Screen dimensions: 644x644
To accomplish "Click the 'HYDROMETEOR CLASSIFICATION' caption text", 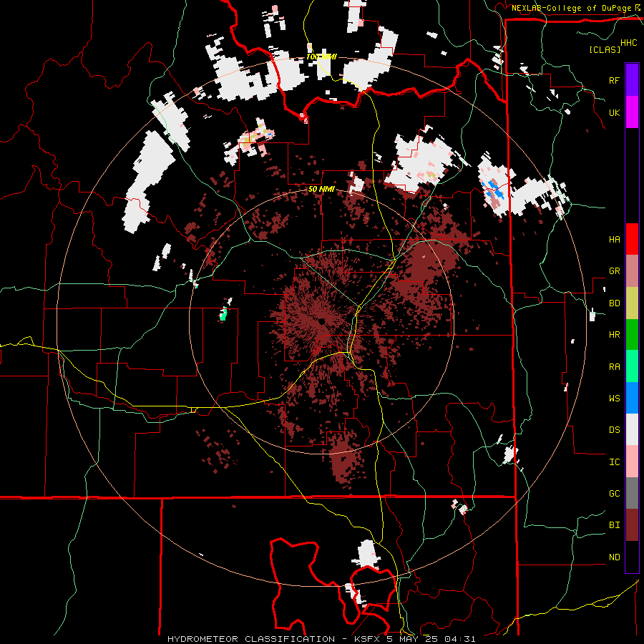I will click(x=251, y=639).
